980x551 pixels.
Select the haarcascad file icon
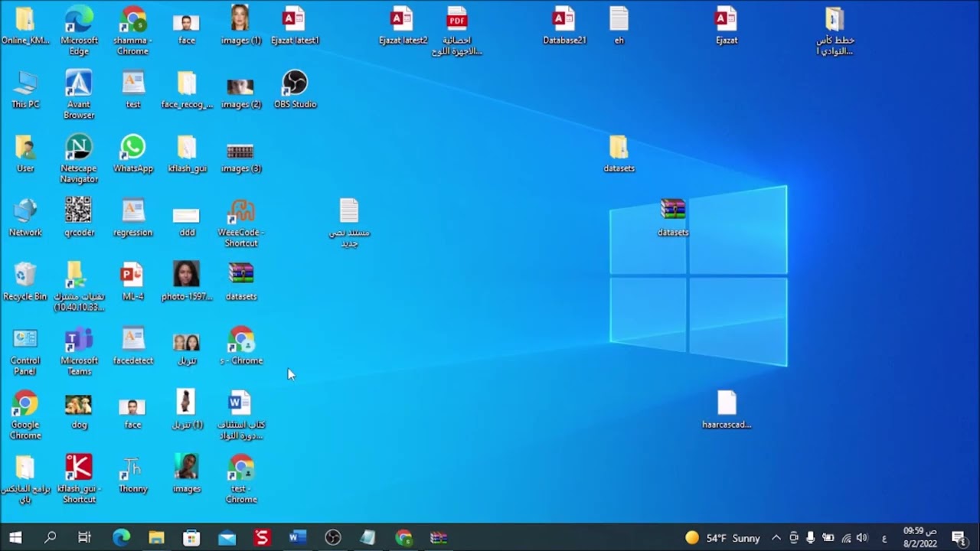pyautogui.click(x=727, y=410)
